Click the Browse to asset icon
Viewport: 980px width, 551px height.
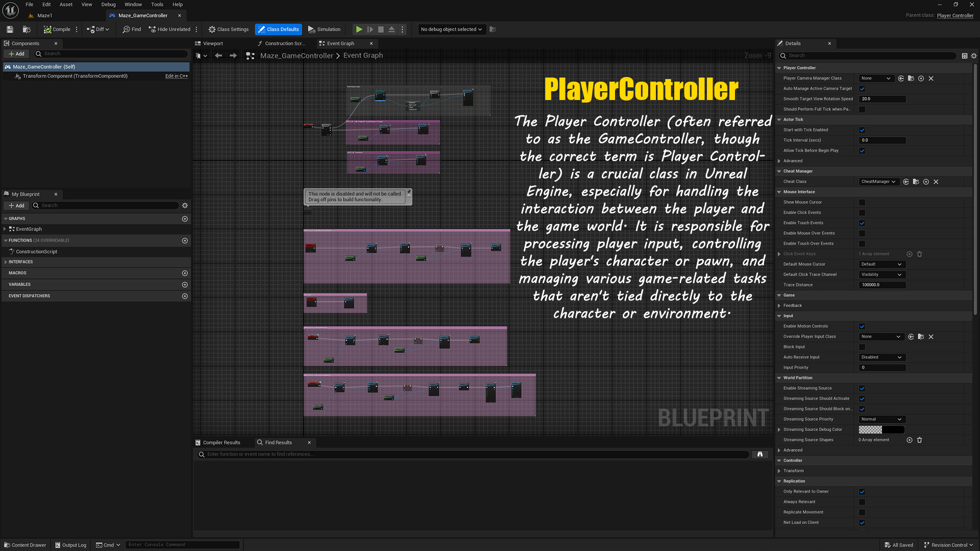(27, 30)
